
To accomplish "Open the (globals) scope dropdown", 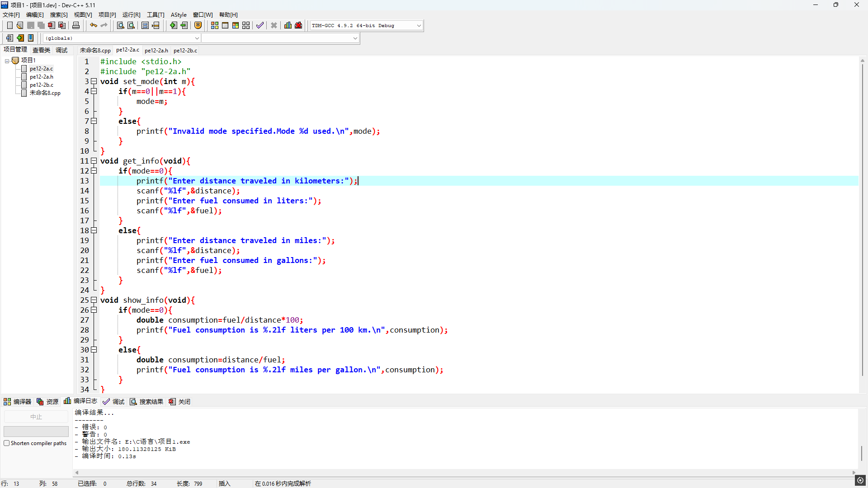I will coord(197,38).
